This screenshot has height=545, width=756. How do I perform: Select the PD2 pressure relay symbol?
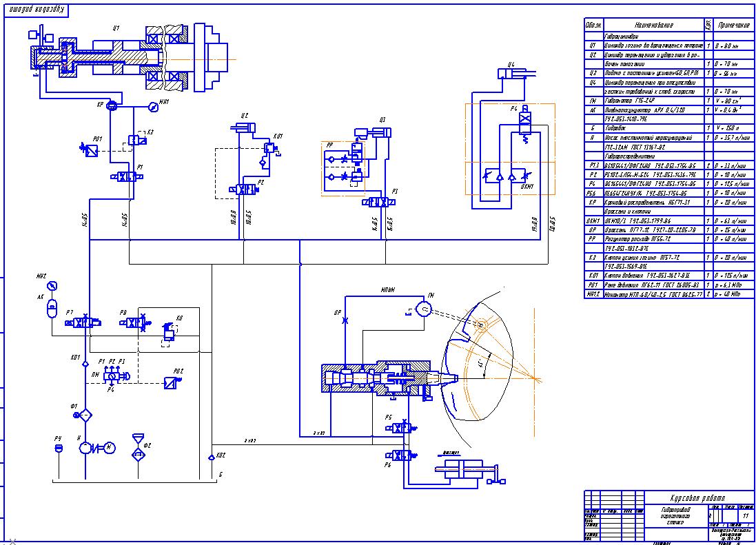click(x=172, y=382)
